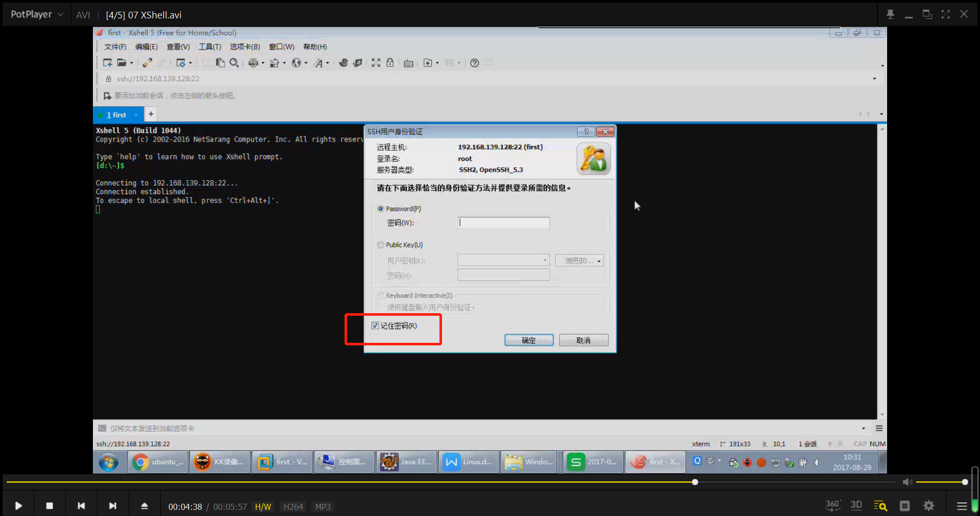Viewport: 980px width, 516px height.
Task: Click Xshell lock screen padlock icon
Action: [390, 62]
